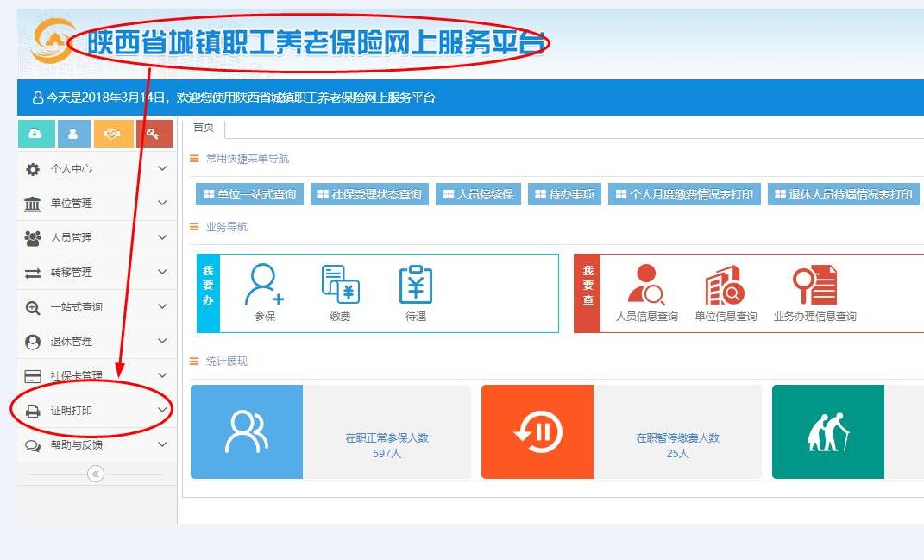Collapse the sidebar with the double-arrow button

click(x=96, y=474)
